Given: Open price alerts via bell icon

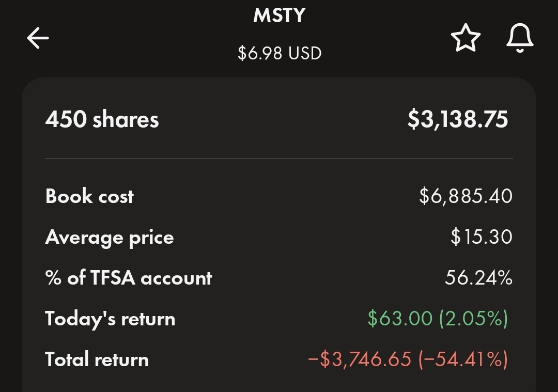Looking at the screenshot, I should coord(520,38).
